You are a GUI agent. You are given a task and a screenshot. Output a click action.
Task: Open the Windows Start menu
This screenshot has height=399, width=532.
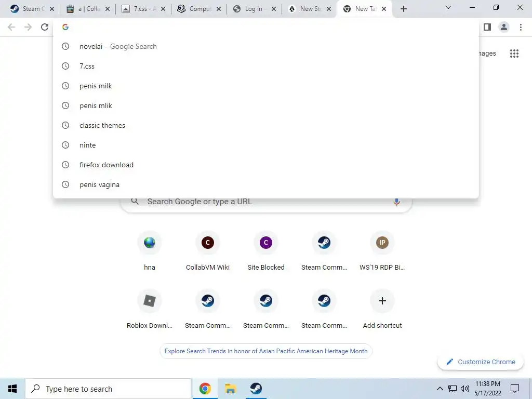[x=12, y=389]
